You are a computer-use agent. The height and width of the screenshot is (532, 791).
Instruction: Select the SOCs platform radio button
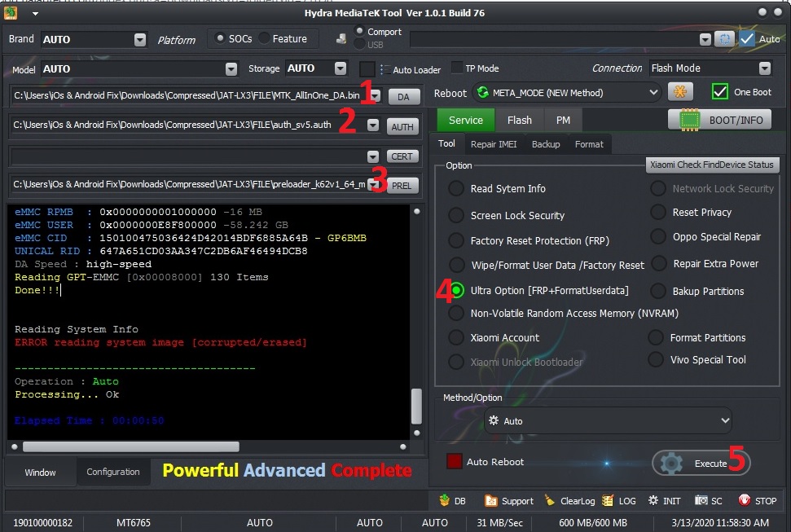click(x=220, y=38)
